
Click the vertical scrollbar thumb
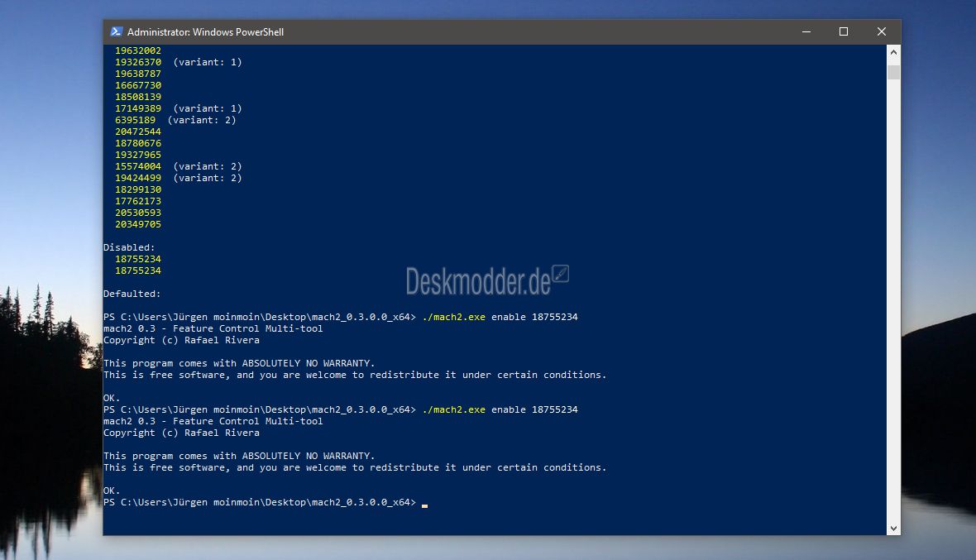[893, 72]
